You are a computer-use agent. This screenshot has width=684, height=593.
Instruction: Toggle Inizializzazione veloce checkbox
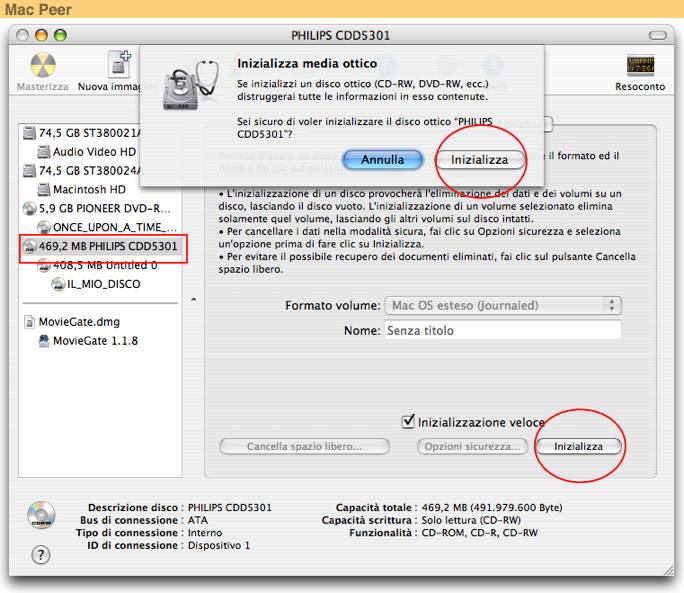pyautogui.click(x=408, y=422)
